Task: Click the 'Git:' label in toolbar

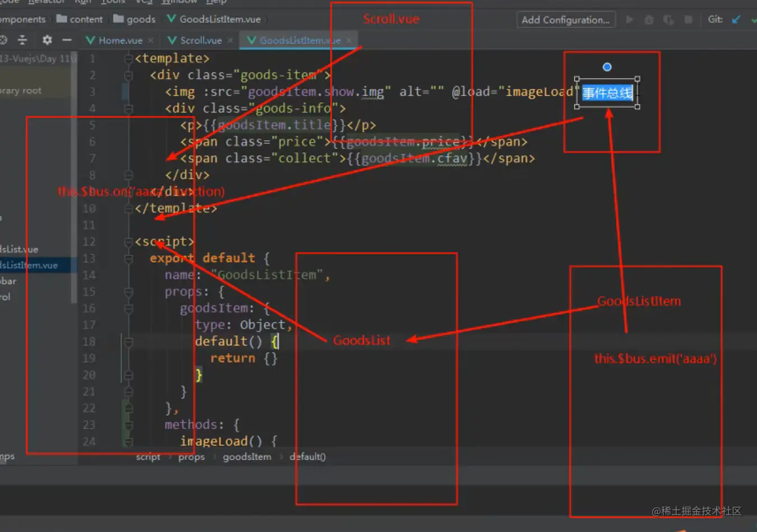Action: [x=716, y=19]
